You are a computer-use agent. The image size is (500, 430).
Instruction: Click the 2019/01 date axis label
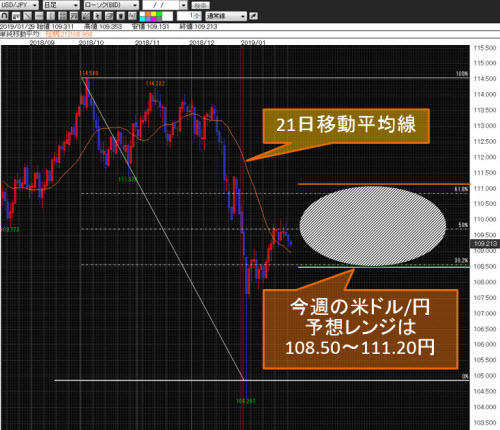tap(253, 42)
